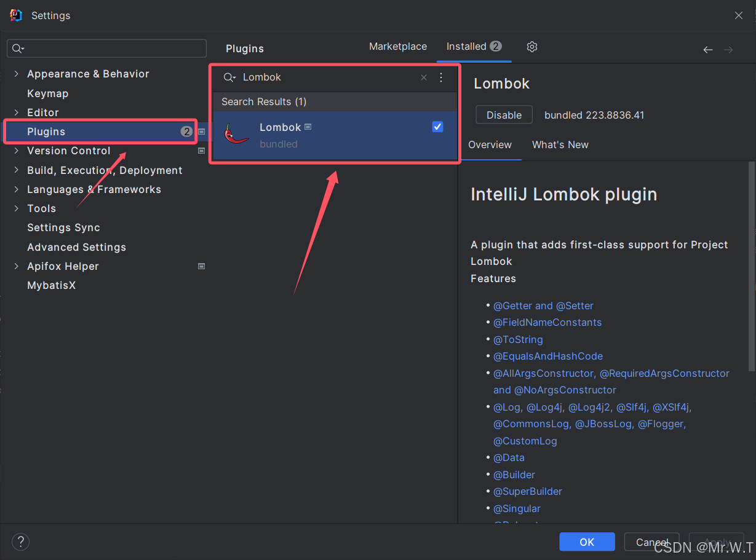Click the IntelliJ logo in title bar
This screenshot has width=756, height=560.
pyautogui.click(x=16, y=15)
